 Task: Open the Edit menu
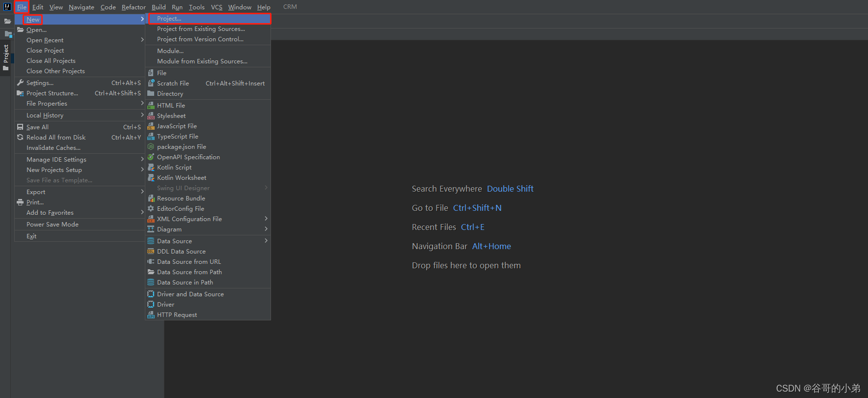coord(38,7)
